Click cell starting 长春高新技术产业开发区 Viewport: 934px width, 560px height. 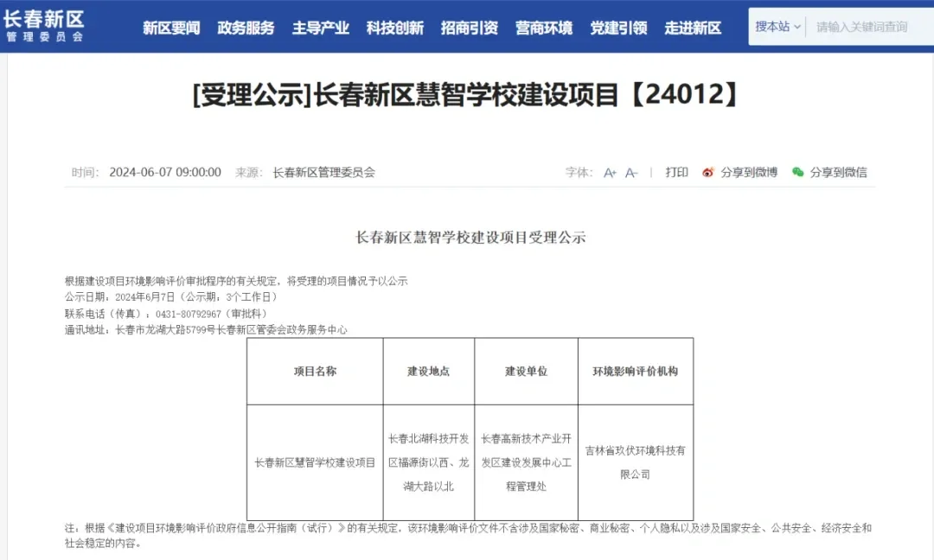[x=526, y=462]
